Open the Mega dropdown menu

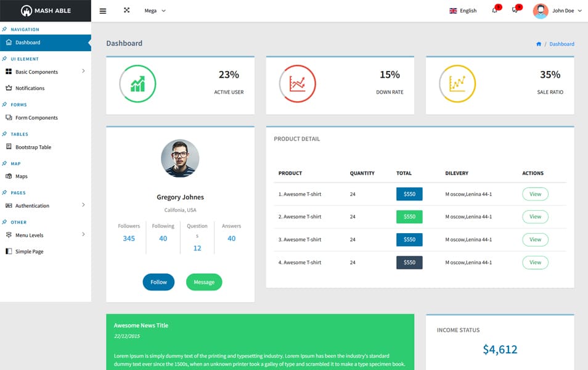click(154, 10)
